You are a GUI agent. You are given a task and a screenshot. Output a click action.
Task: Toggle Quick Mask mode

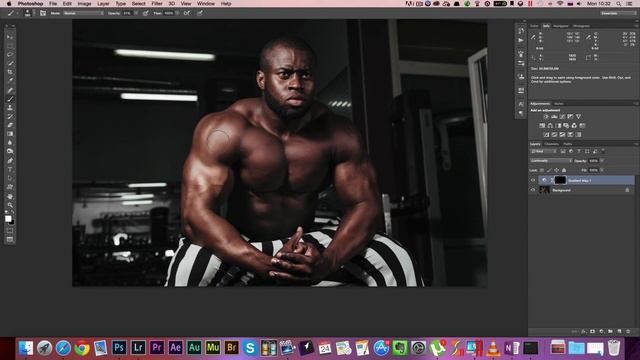10,231
